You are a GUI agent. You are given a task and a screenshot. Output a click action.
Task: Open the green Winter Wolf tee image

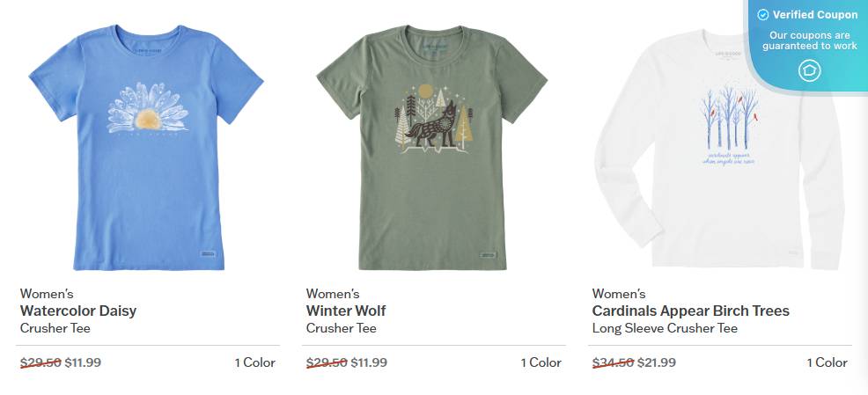click(433, 145)
